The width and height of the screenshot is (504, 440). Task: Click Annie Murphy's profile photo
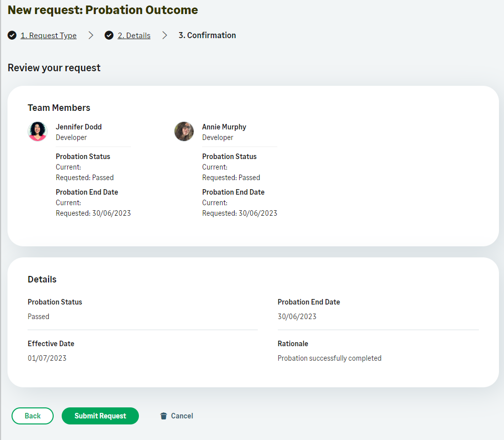pos(184,131)
